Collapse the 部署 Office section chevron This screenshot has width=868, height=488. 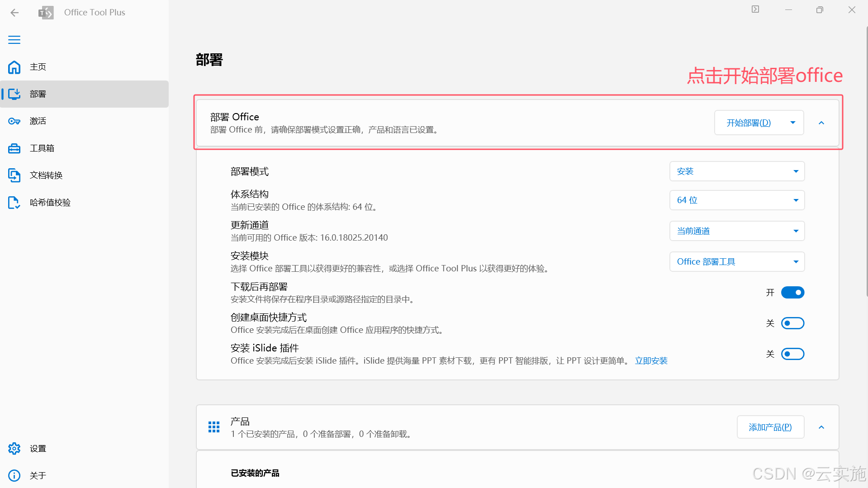tap(821, 123)
